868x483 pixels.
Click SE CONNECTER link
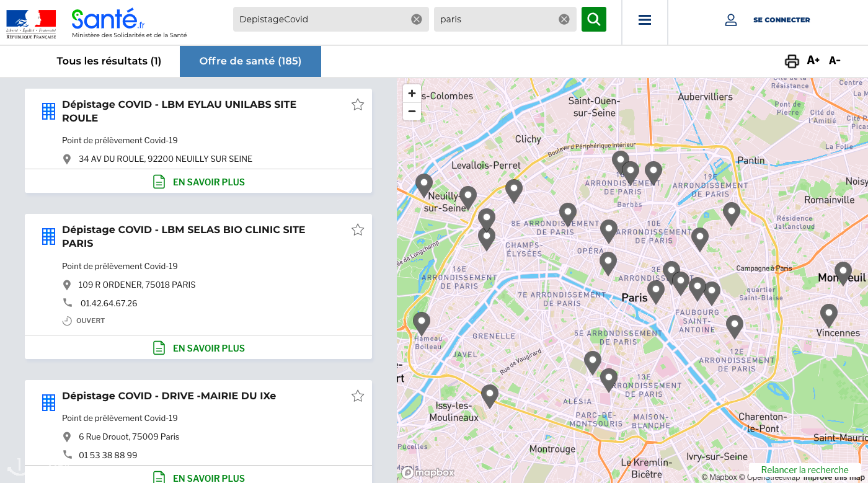click(x=781, y=20)
